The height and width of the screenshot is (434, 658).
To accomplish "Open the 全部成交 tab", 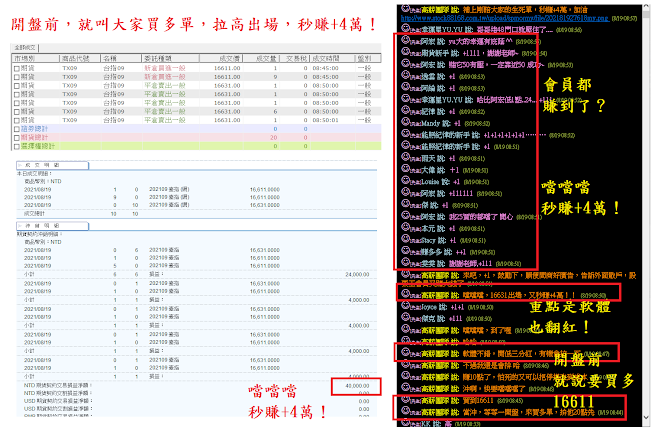I will (25, 48).
